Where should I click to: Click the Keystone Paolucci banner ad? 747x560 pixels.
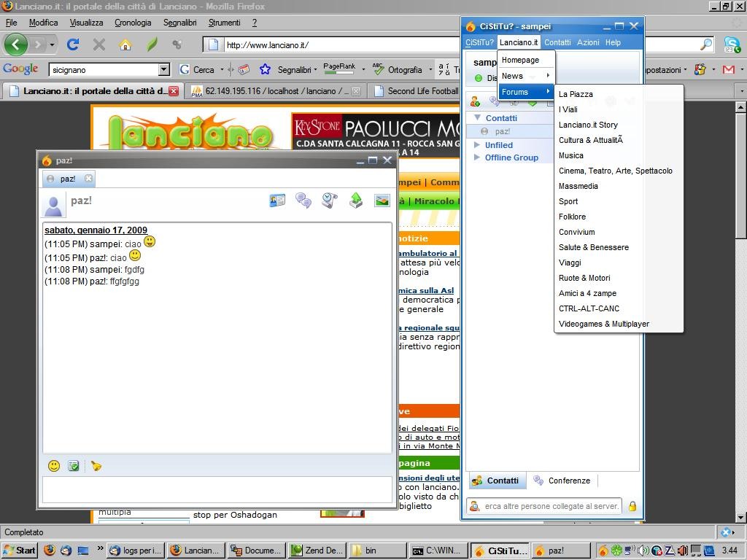coord(376,135)
